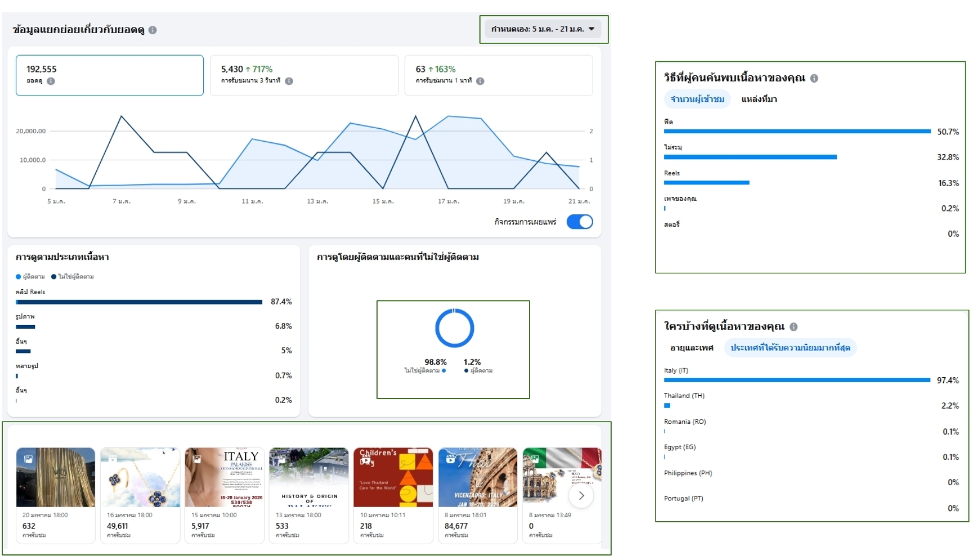Click the followers donut chart
Viewport: 978px width, 560px height.
pos(454,328)
